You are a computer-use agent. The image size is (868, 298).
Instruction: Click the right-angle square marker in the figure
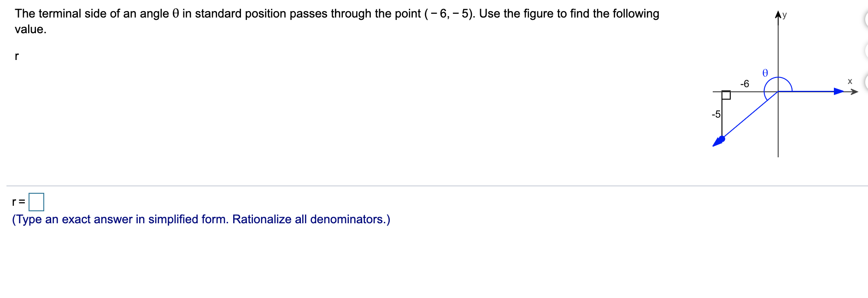pyautogui.click(x=727, y=96)
